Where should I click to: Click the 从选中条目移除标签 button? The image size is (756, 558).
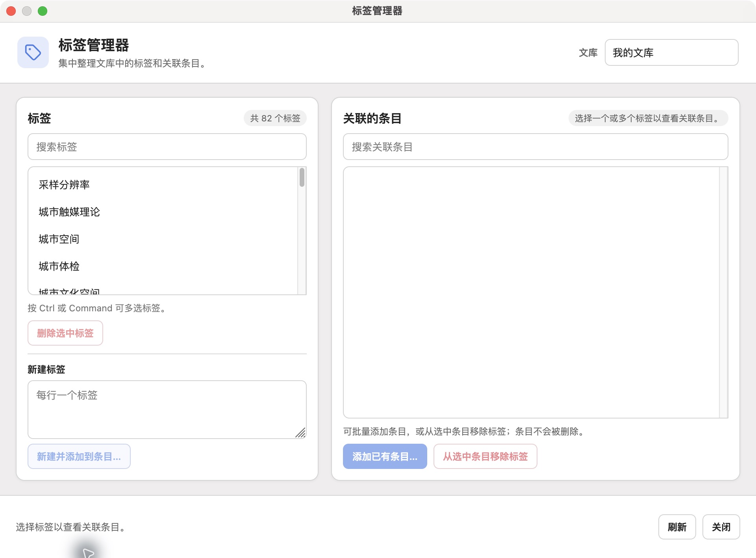pos(485,456)
